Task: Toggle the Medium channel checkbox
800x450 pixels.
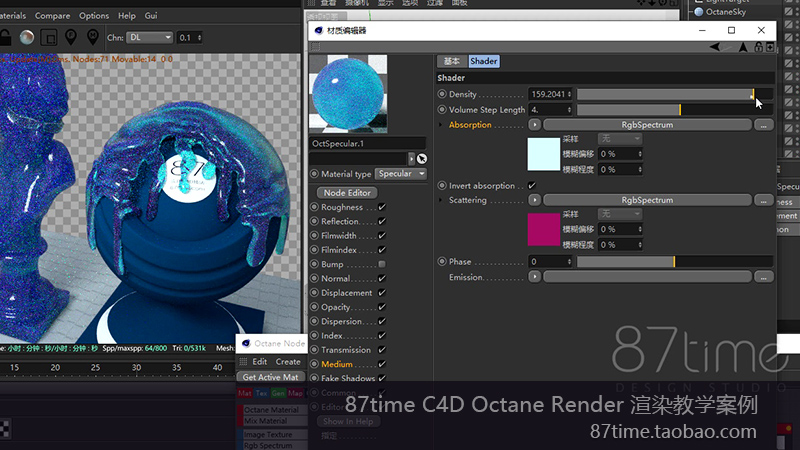Action: pos(382,364)
